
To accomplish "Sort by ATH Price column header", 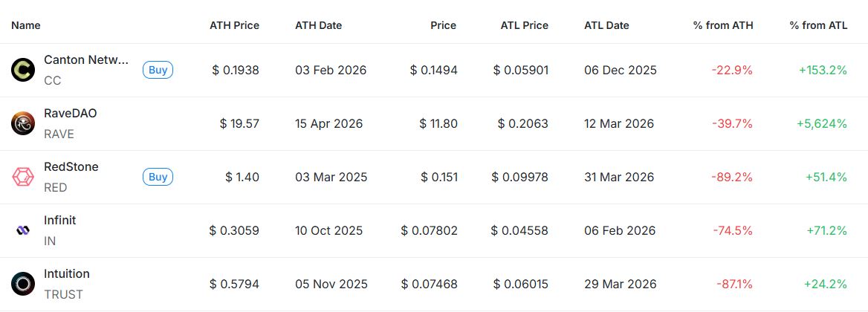I will pyautogui.click(x=234, y=25).
